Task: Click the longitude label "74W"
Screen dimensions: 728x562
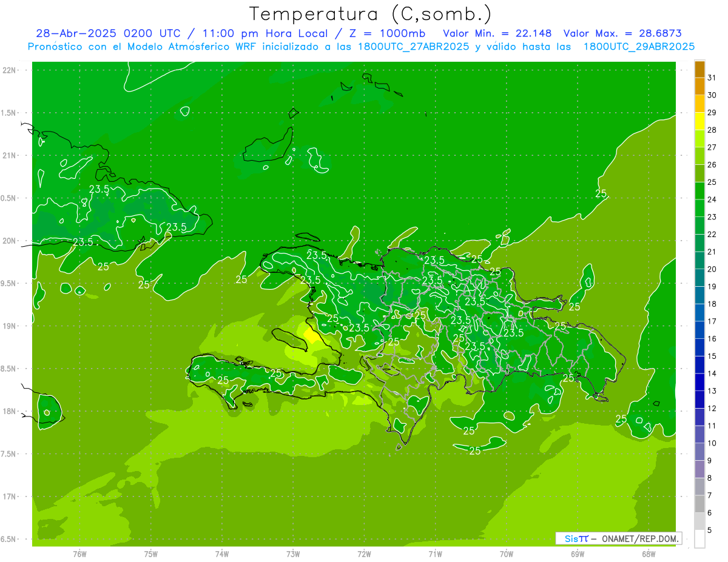Action: click(222, 554)
